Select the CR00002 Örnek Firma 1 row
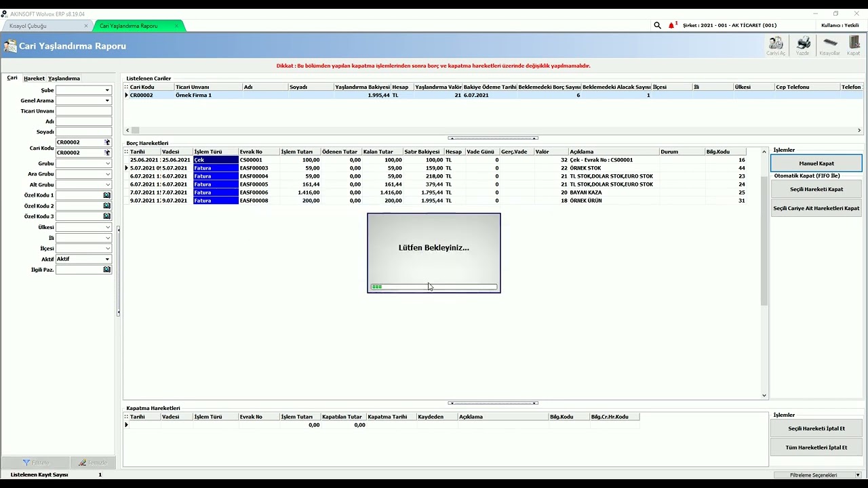The height and width of the screenshot is (488, 868). click(x=493, y=96)
